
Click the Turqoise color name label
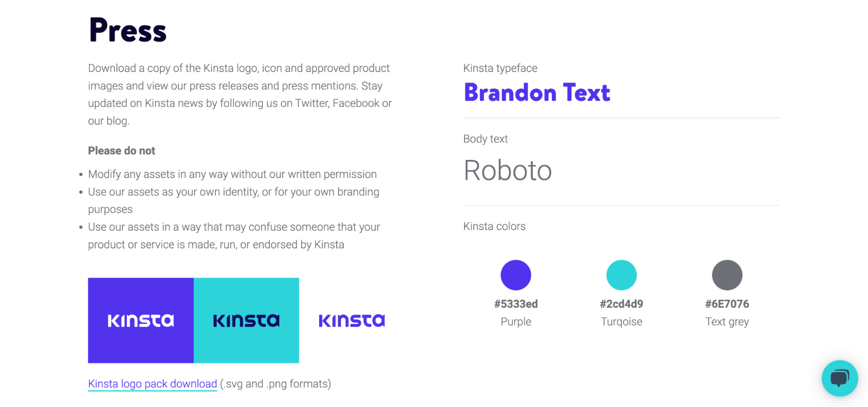(x=621, y=321)
